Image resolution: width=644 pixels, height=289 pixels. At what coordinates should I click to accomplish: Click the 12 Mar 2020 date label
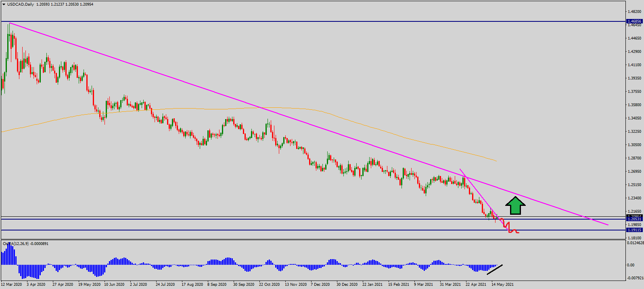point(11,285)
